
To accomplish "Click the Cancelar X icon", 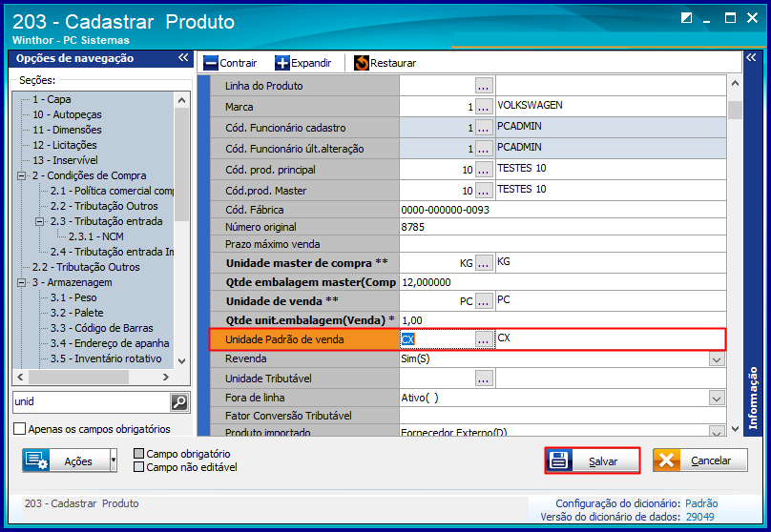I will tap(667, 460).
